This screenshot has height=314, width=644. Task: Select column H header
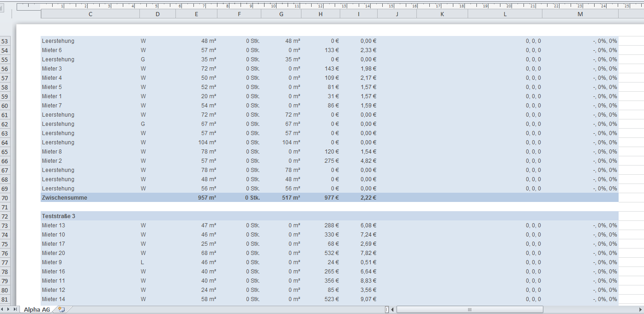(321, 14)
